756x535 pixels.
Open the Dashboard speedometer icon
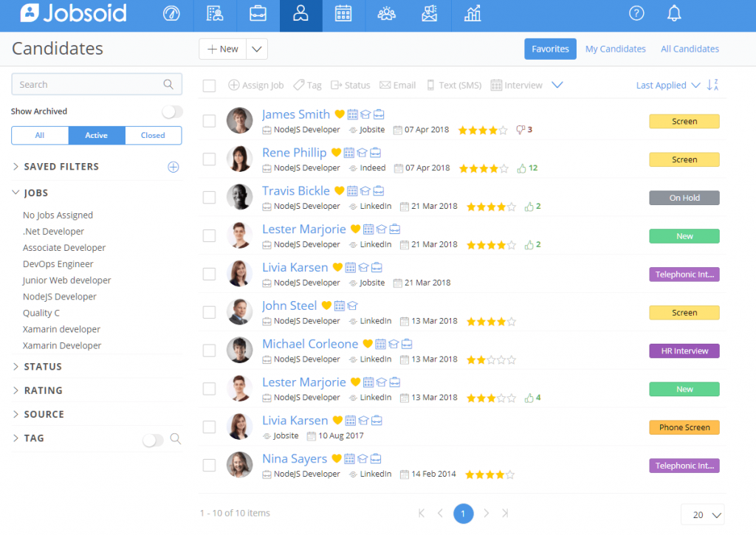click(171, 15)
